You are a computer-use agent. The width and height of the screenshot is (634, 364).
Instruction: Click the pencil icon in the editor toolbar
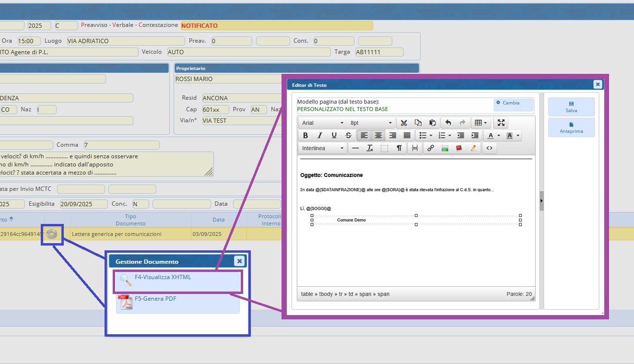(x=473, y=148)
